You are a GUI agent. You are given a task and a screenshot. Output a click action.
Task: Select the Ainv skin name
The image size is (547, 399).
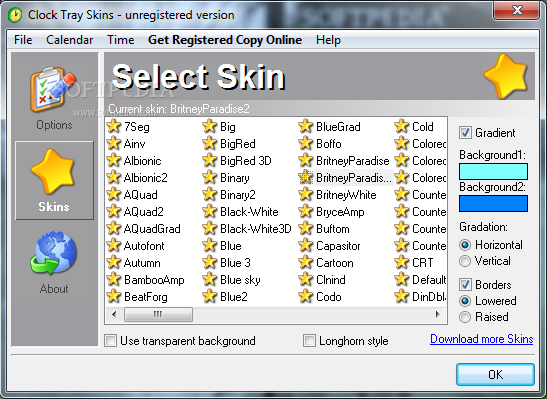click(x=134, y=144)
